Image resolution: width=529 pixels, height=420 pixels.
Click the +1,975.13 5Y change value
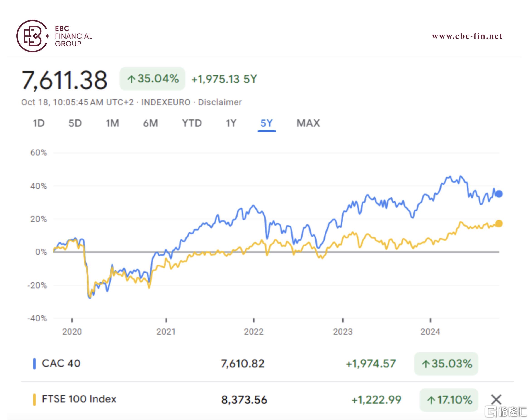tap(224, 79)
